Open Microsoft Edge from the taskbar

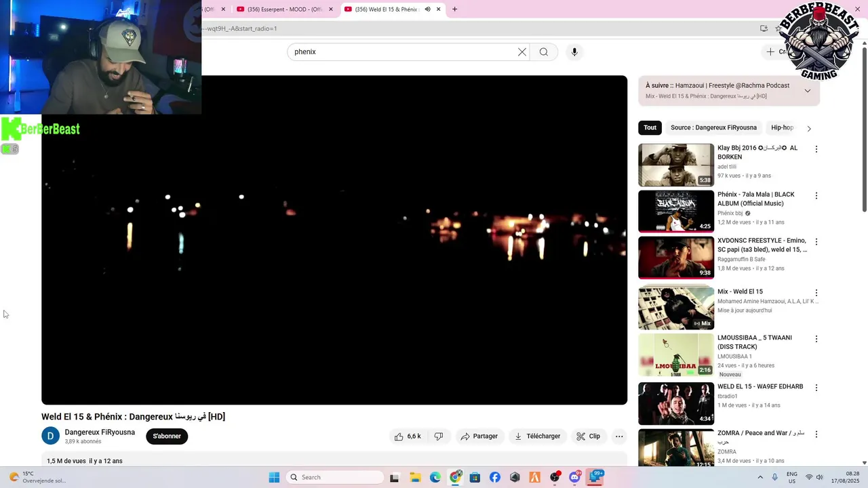[435, 477]
